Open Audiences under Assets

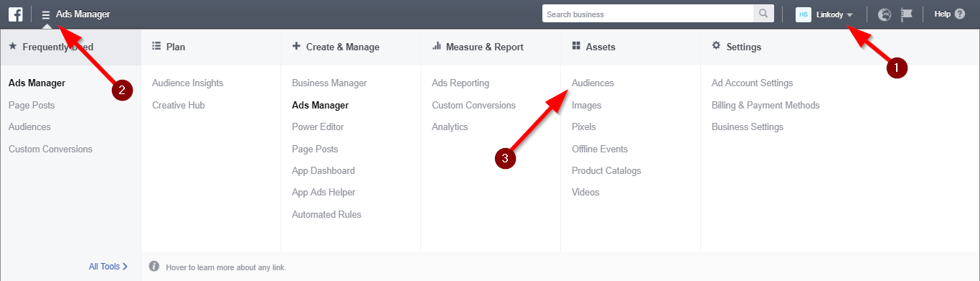pyautogui.click(x=593, y=83)
